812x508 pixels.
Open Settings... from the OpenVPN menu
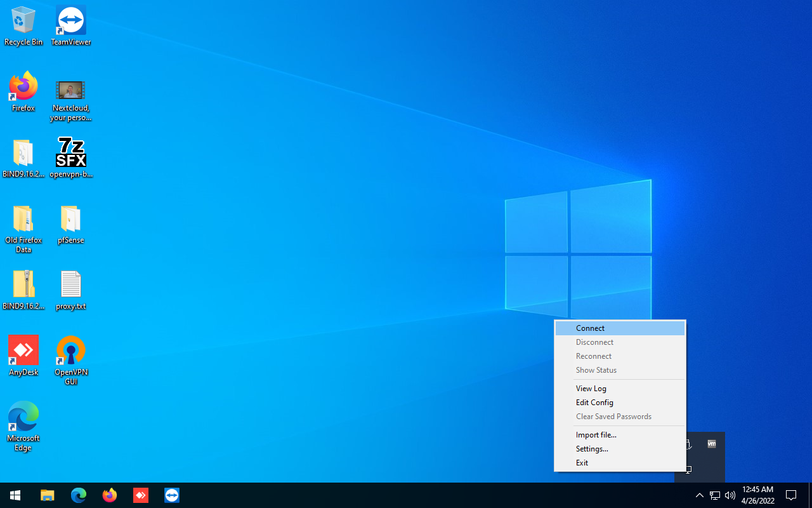(x=591, y=449)
